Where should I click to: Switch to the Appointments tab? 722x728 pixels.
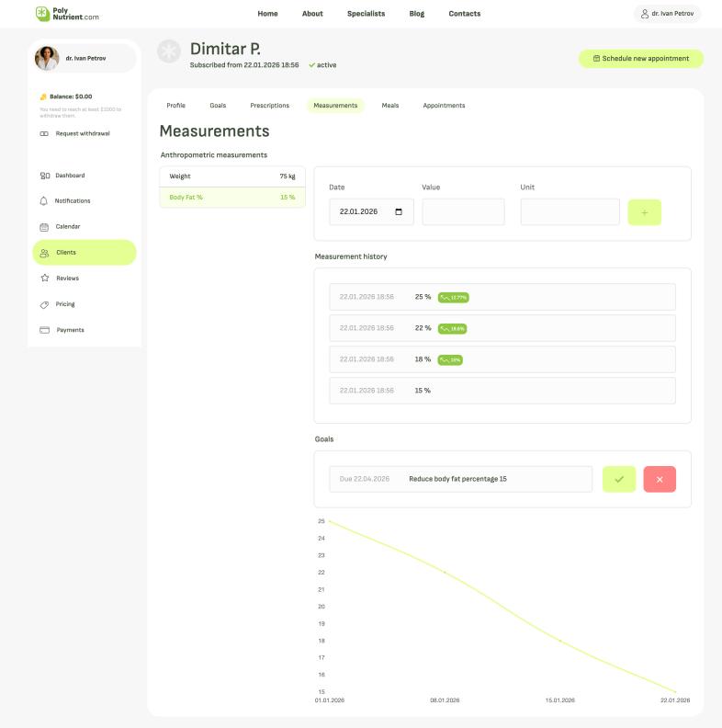444,106
